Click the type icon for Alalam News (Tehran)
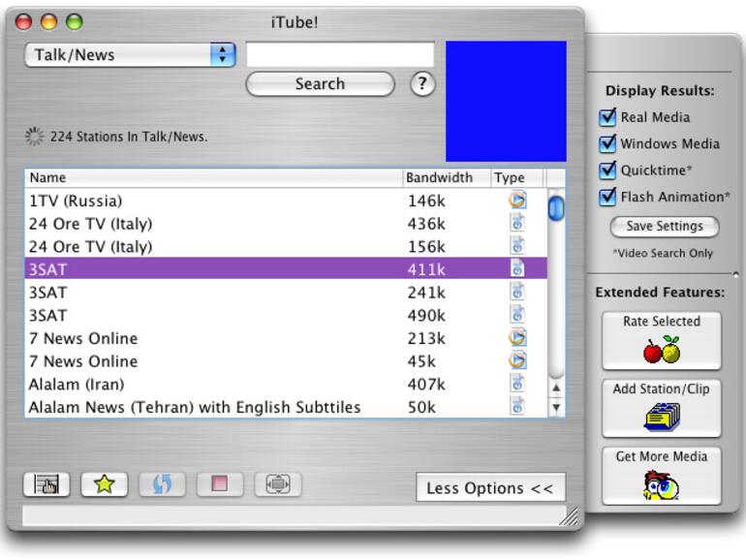Image resolution: width=746 pixels, height=560 pixels. (x=517, y=406)
